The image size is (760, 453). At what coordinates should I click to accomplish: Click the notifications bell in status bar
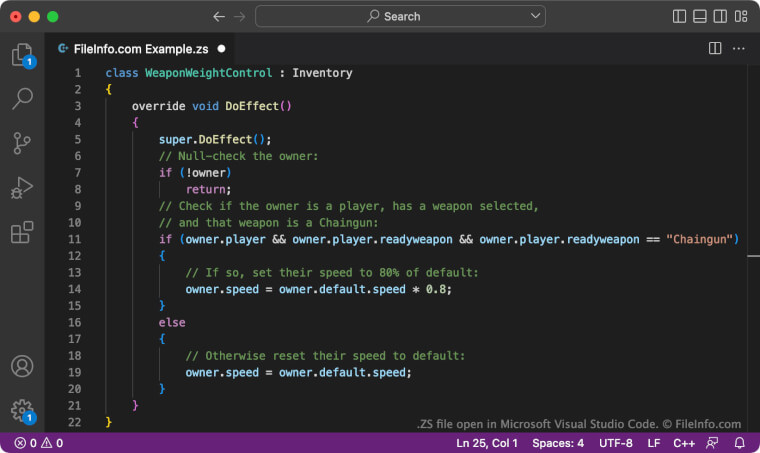coord(740,443)
